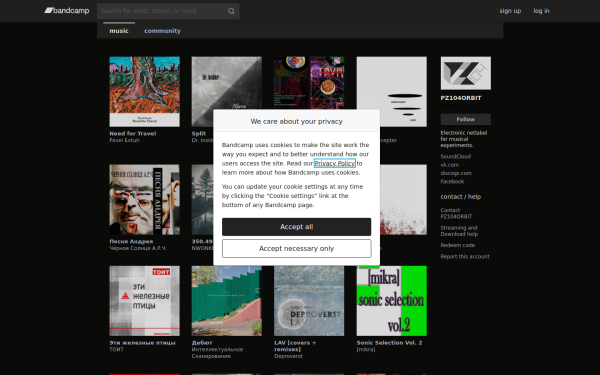Open the Facebook link
600x375 pixels.
coord(452,182)
